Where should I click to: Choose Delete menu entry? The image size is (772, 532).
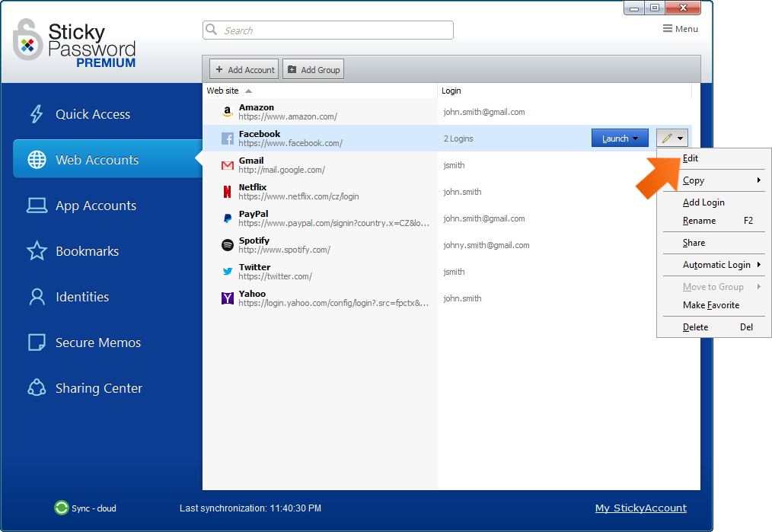point(714,327)
